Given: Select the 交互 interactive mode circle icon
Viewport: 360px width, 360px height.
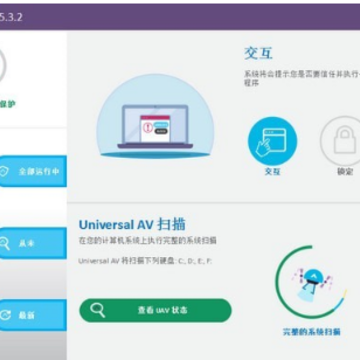Looking at the screenshot, I should pos(272,141).
